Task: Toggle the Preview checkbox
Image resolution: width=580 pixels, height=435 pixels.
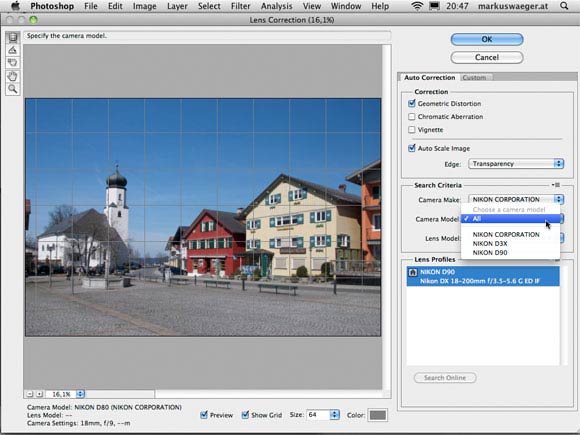Action: (204, 415)
